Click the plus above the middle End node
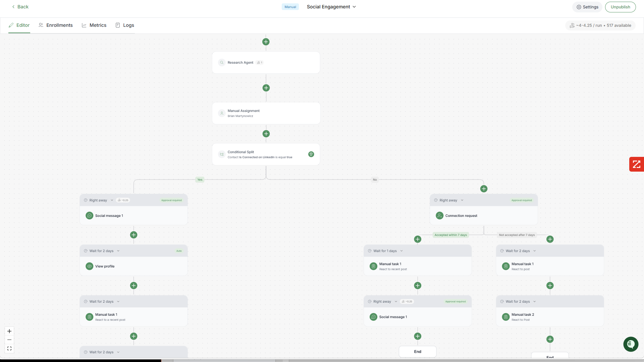This screenshot has height=362, width=644. pyautogui.click(x=418, y=336)
